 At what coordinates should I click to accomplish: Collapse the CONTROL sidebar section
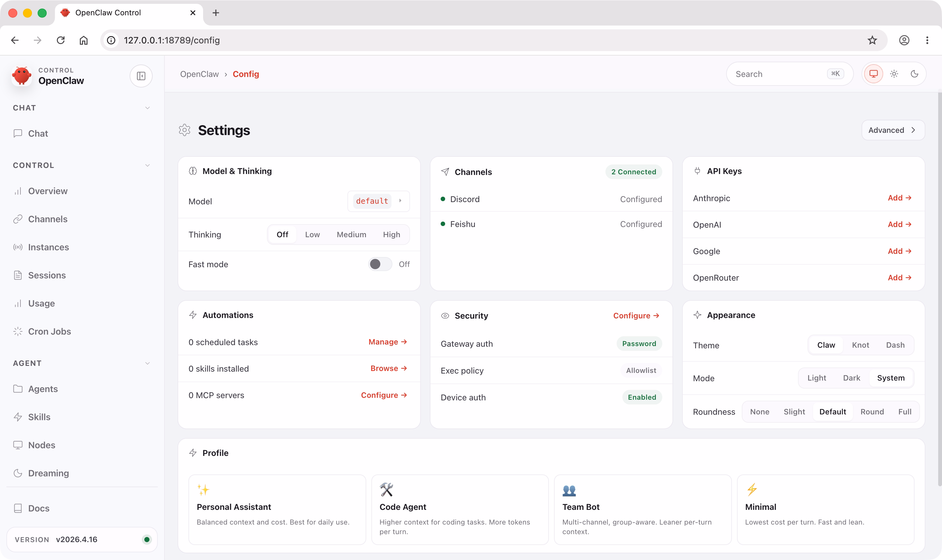(147, 165)
